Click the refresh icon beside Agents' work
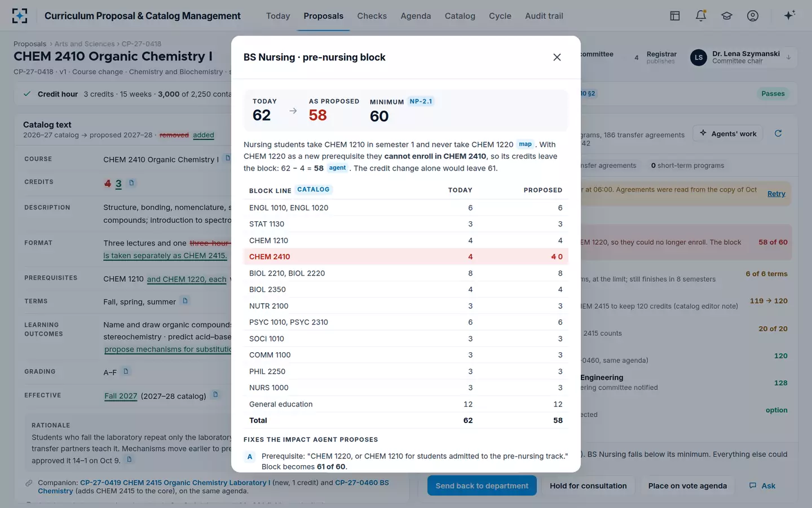This screenshot has width=812, height=508. [778, 133]
